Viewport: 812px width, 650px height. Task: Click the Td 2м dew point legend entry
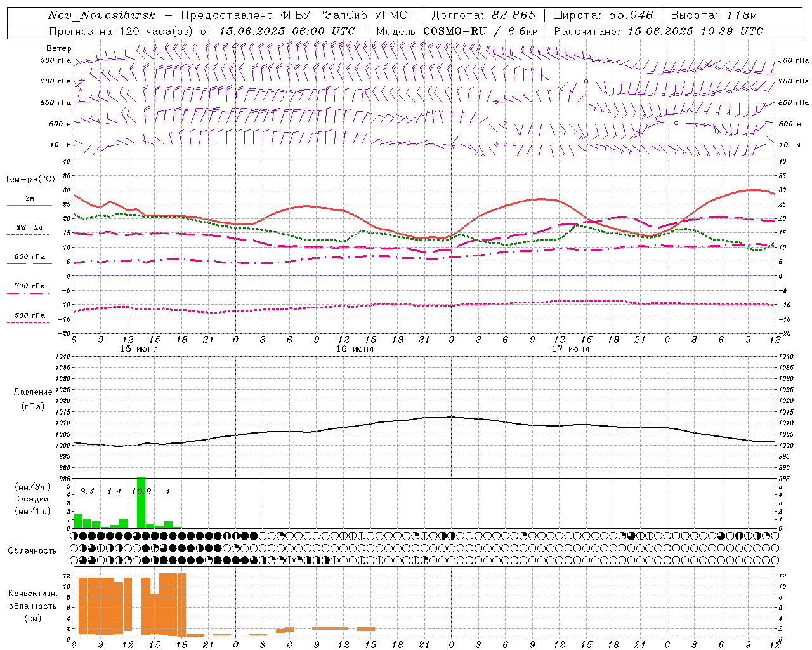click(29, 227)
